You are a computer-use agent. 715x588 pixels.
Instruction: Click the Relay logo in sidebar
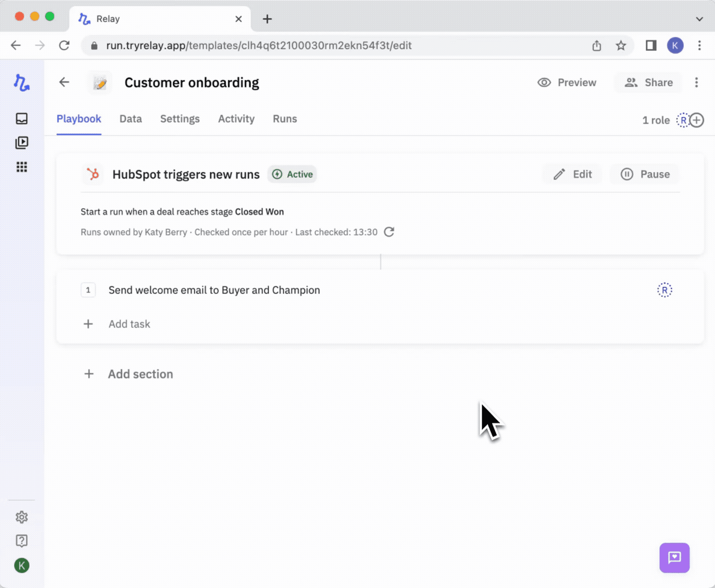click(x=22, y=83)
